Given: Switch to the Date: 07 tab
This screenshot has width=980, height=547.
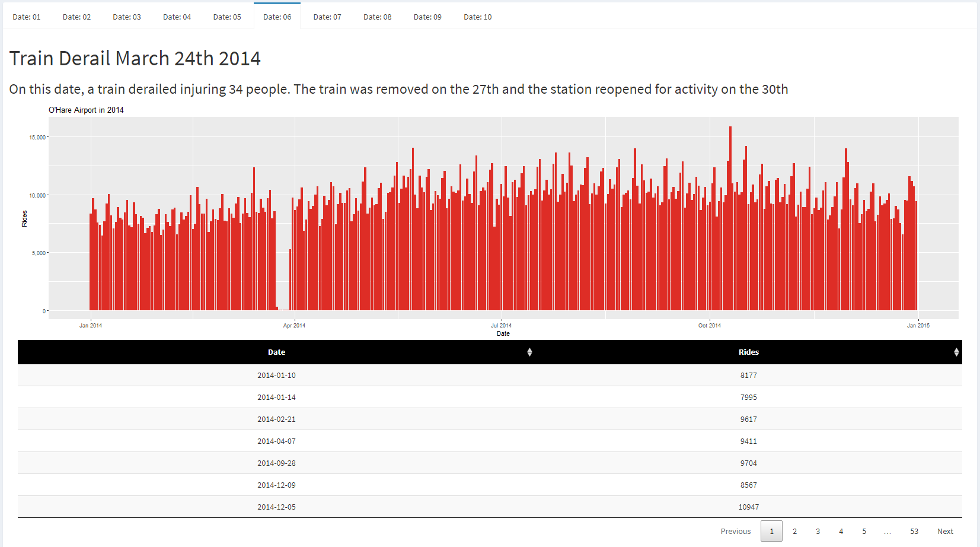Looking at the screenshot, I should (x=327, y=17).
